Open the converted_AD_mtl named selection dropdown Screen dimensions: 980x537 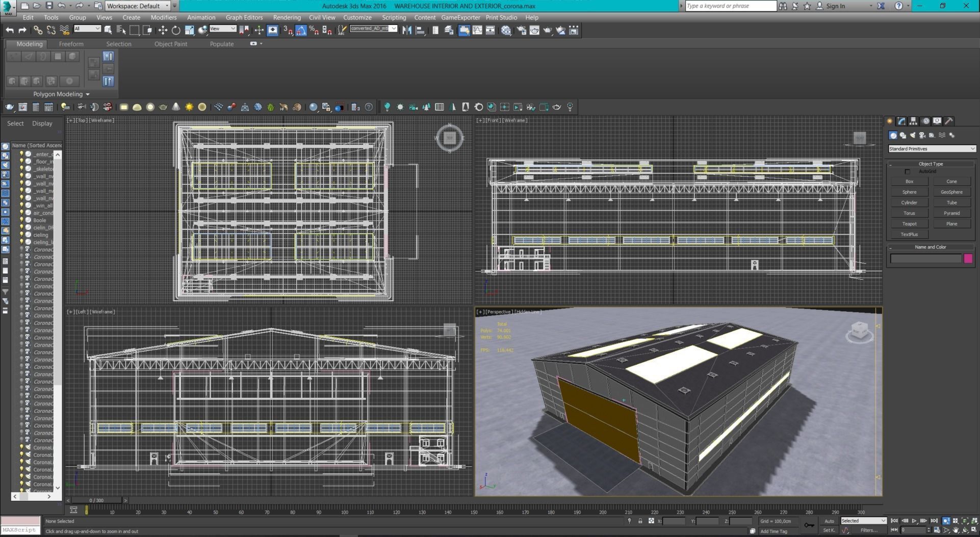point(374,29)
